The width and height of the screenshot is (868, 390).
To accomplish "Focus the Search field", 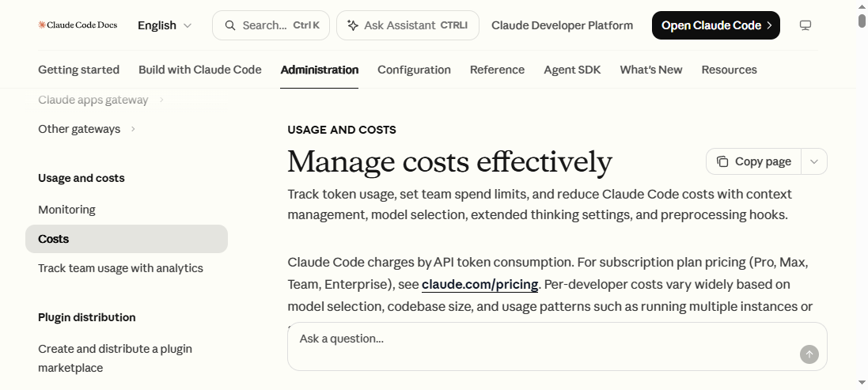I will (x=271, y=25).
